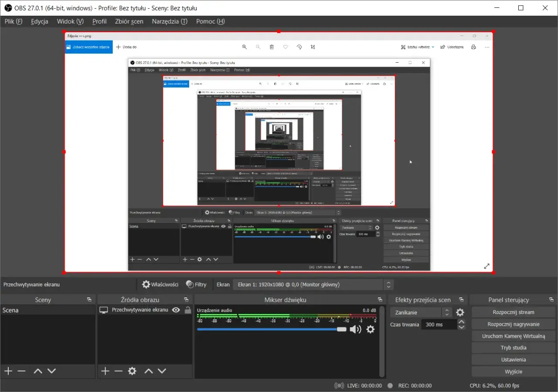Image resolution: width=558 pixels, height=392 pixels.
Task: Toggle the speaker mute icon in the nested OBS mixer inside the preview
Action: tap(320, 237)
